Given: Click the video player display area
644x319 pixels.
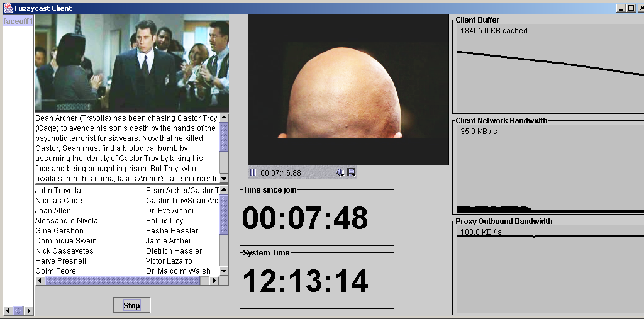Looking at the screenshot, I should 348,89.
